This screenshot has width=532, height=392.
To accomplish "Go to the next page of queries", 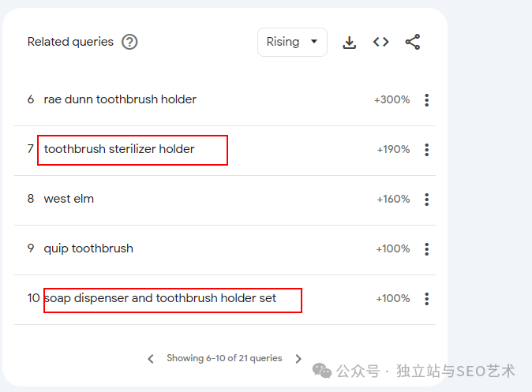I will (x=298, y=359).
